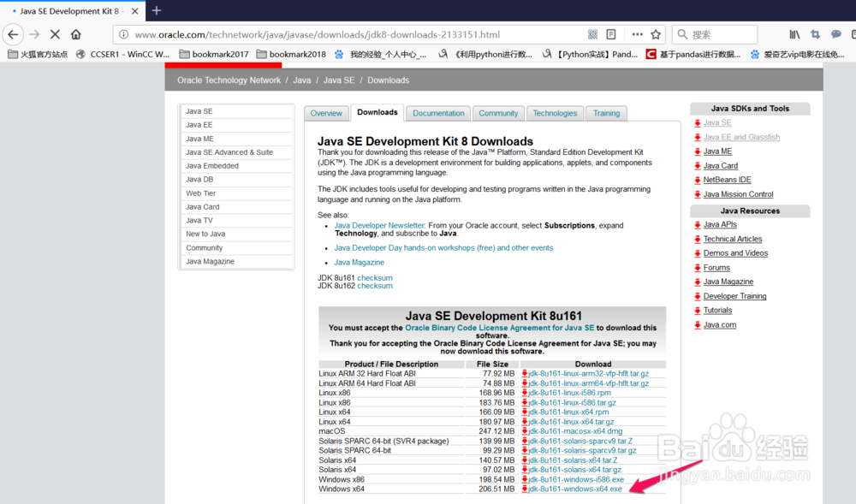Toggle reader view icon

[611, 34]
